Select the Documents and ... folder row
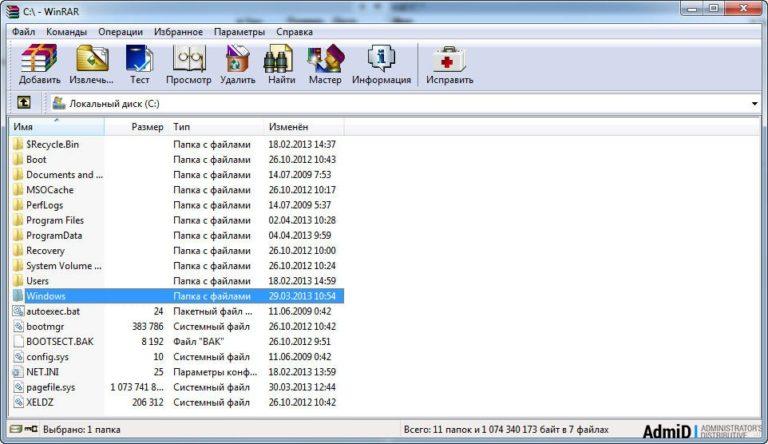 (x=177, y=174)
